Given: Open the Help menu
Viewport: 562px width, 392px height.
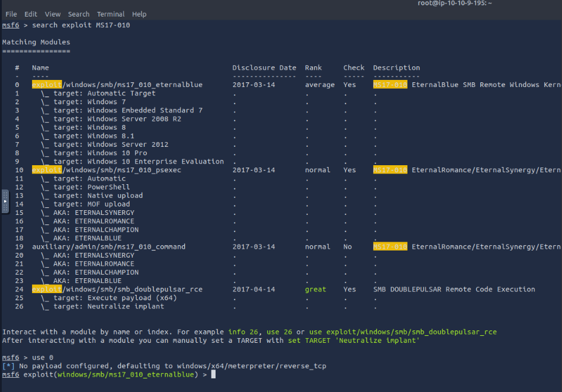Looking at the screenshot, I should coord(139,14).
